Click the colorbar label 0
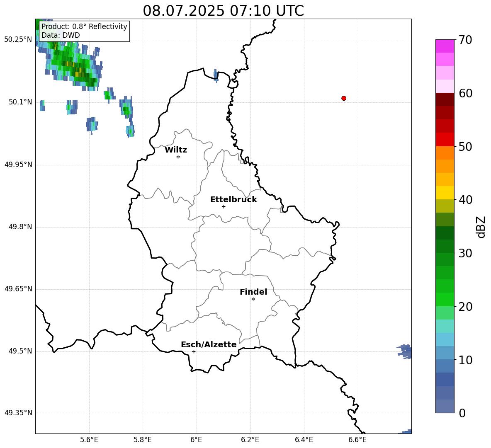This screenshot has height=448, width=491. click(462, 413)
